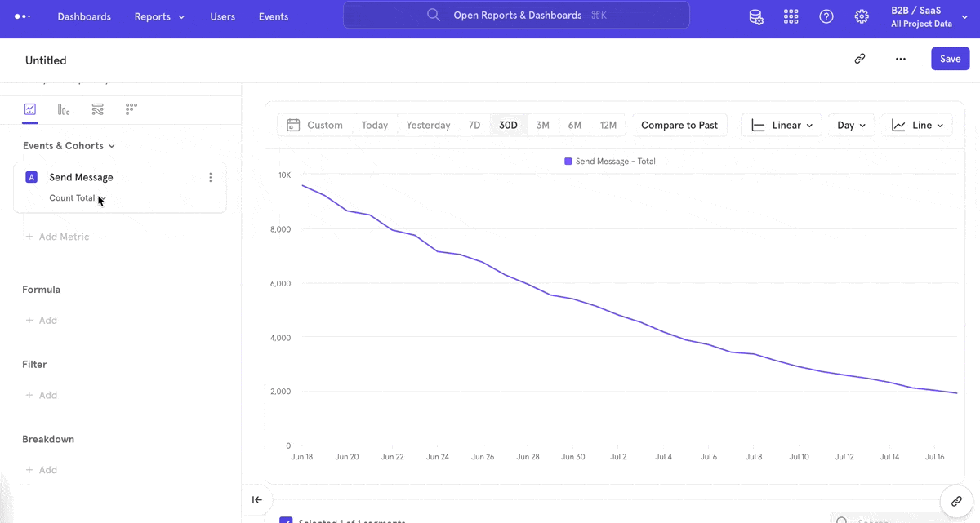Open the apps grid icon
The height and width of the screenshot is (523, 980).
coord(791,16)
